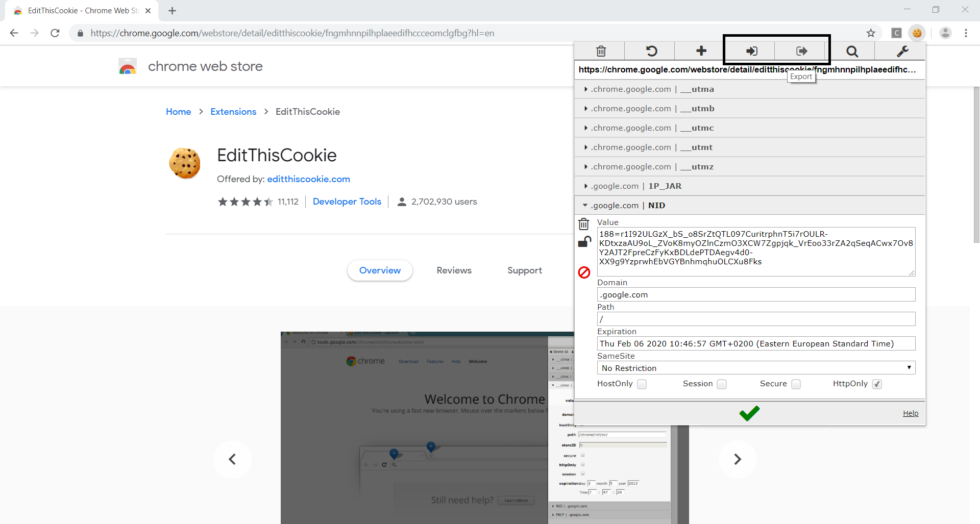Expand the __utmt cookie row

pyautogui.click(x=750, y=147)
